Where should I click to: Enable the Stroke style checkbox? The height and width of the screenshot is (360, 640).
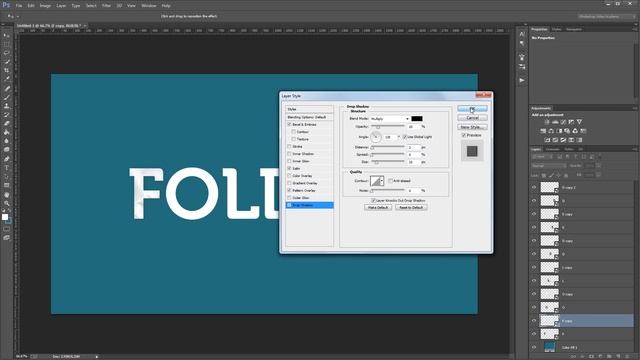289,147
